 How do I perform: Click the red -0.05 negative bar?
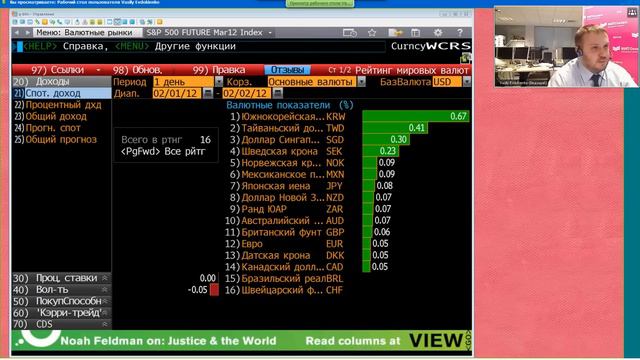[x=214, y=290]
